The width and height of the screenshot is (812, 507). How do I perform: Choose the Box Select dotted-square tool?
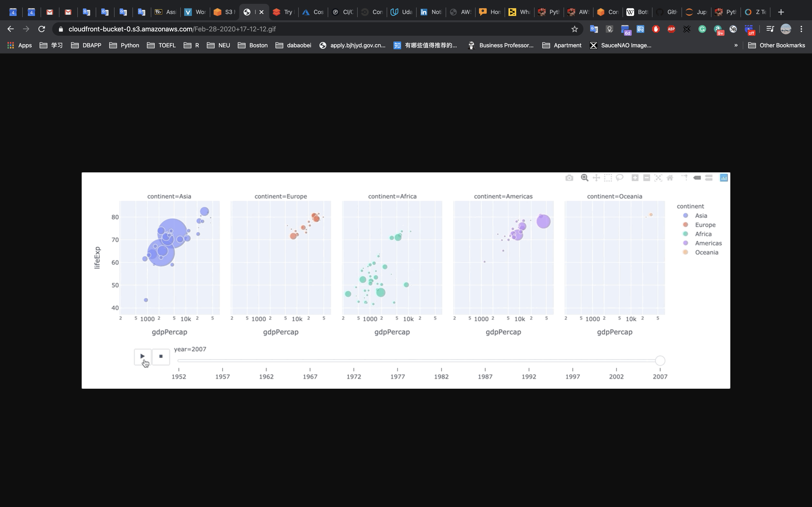click(x=608, y=178)
